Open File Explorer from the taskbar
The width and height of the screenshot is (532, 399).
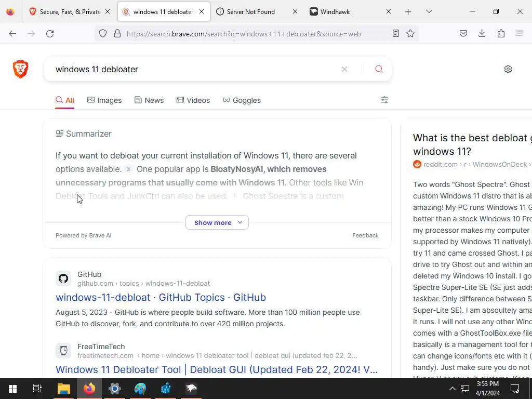point(63,389)
